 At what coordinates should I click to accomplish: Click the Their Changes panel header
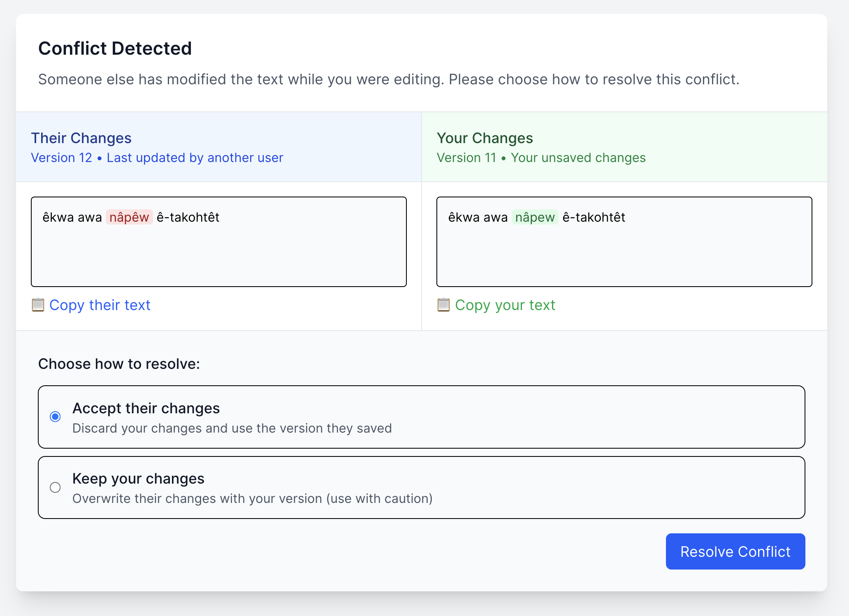pyautogui.click(x=81, y=138)
